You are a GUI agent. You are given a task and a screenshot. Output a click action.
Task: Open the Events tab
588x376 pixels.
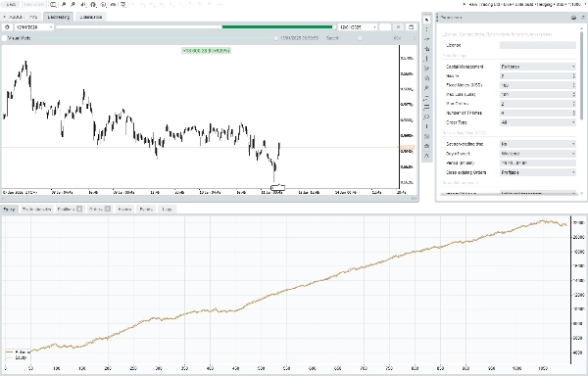146,210
